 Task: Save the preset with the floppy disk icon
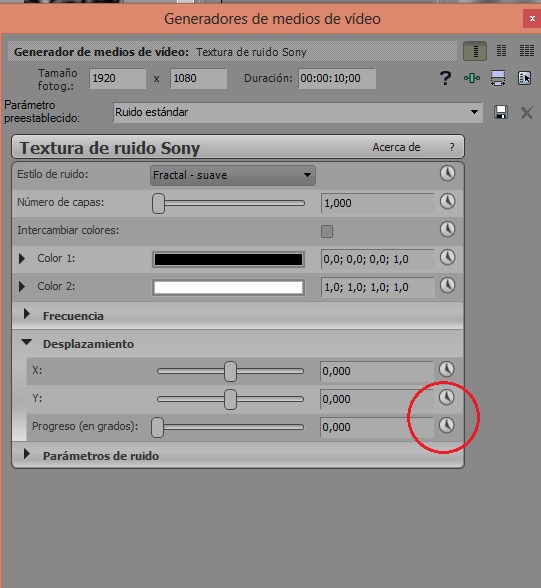tap(501, 112)
